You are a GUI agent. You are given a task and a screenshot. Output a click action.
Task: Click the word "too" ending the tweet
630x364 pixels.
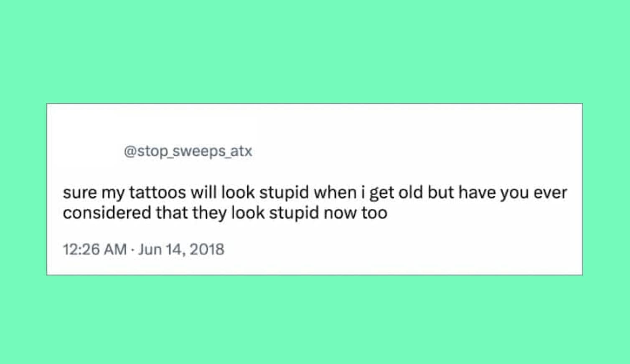pyautogui.click(x=375, y=213)
